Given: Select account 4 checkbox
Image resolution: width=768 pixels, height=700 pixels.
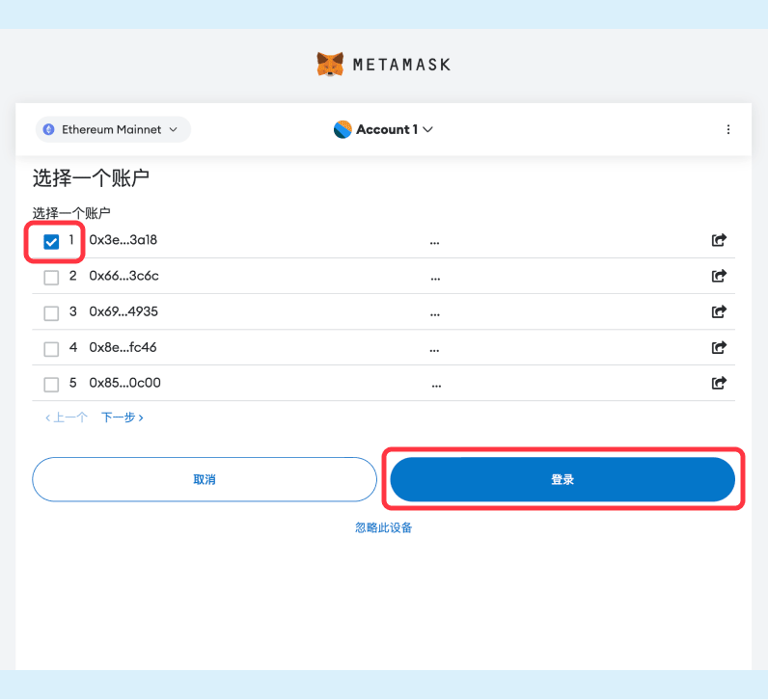Looking at the screenshot, I should click(x=52, y=348).
